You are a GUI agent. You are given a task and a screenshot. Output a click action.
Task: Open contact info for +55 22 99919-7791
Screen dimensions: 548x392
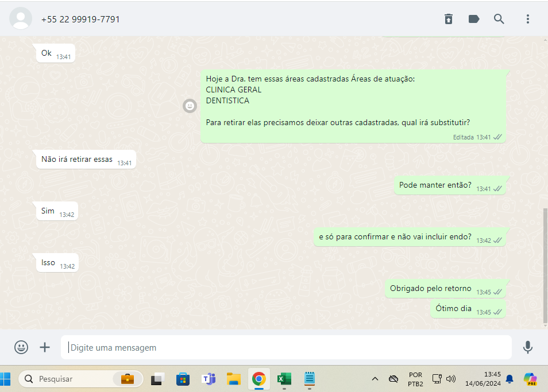[x=80, y=20]
